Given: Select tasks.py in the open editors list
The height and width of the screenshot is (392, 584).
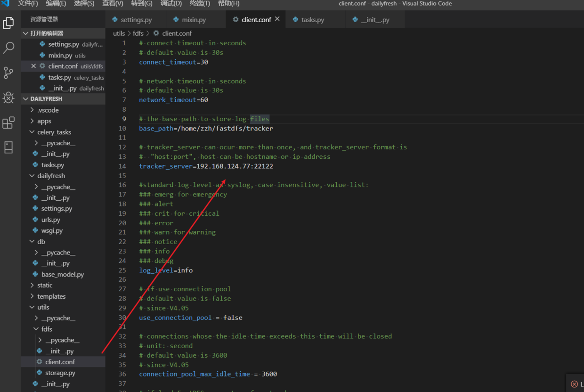Looking at the screenshot, I should 63,77.
